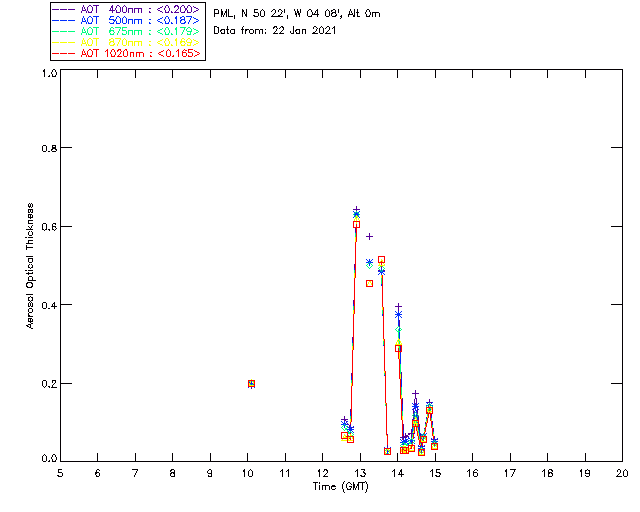Viewport: 640px width, 512px height.
Task: Click the legend entry "AOT 870nm : <0.169>"
Action: tap(127, 42)
